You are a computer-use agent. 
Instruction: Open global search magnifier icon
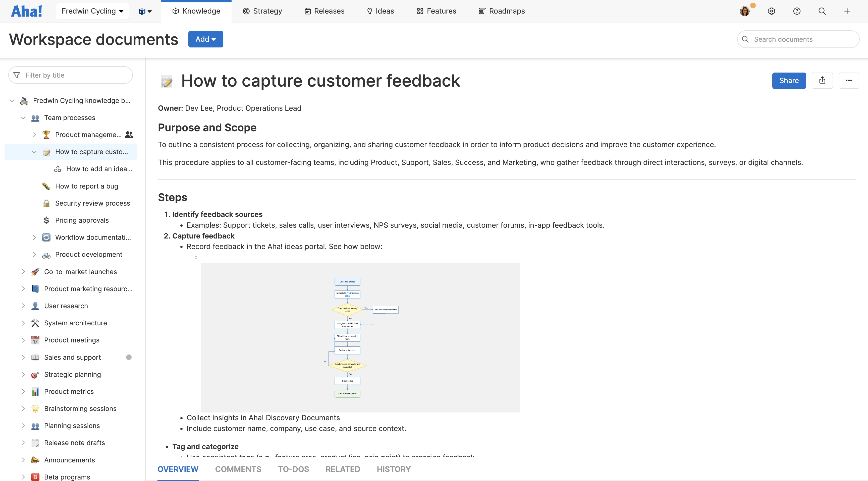(x=822, y=11)
